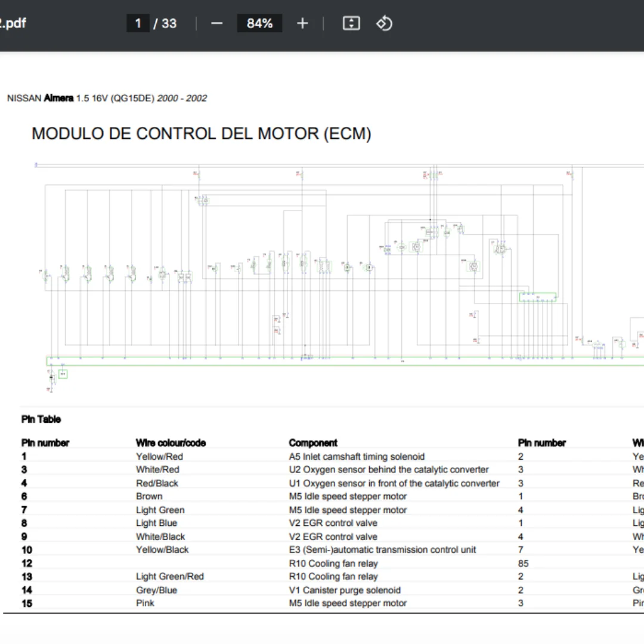Click 'A5 Inlet camshaft timing solenoid' component
Image resolution: width=644 pixels, height=644 pixels.
tap(357, 456)
